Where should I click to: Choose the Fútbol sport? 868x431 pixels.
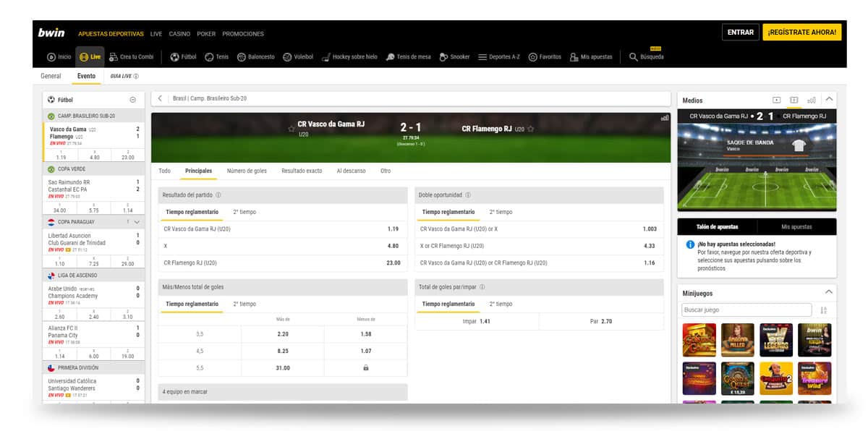pos(184,56)
